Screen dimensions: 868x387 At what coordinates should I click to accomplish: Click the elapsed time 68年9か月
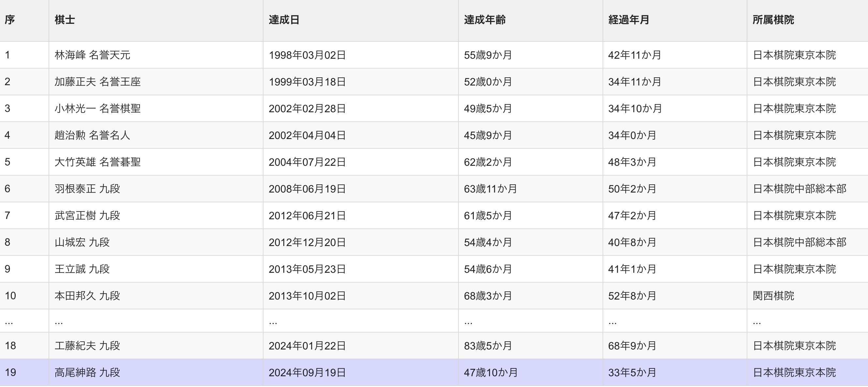click(632, 346)
